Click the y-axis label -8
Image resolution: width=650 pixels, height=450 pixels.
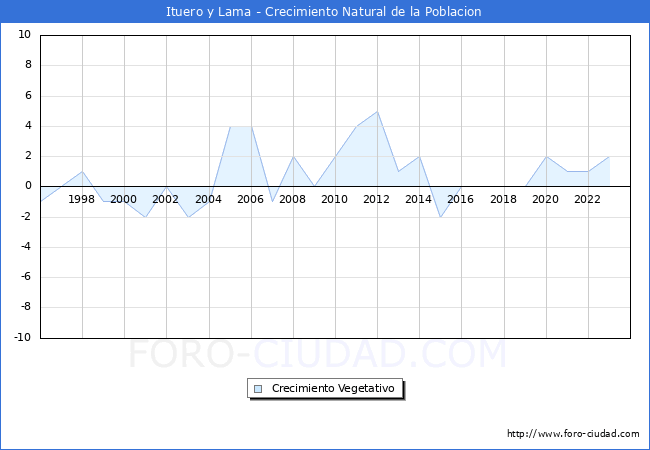pyautogui.click(x=26, y=307)
